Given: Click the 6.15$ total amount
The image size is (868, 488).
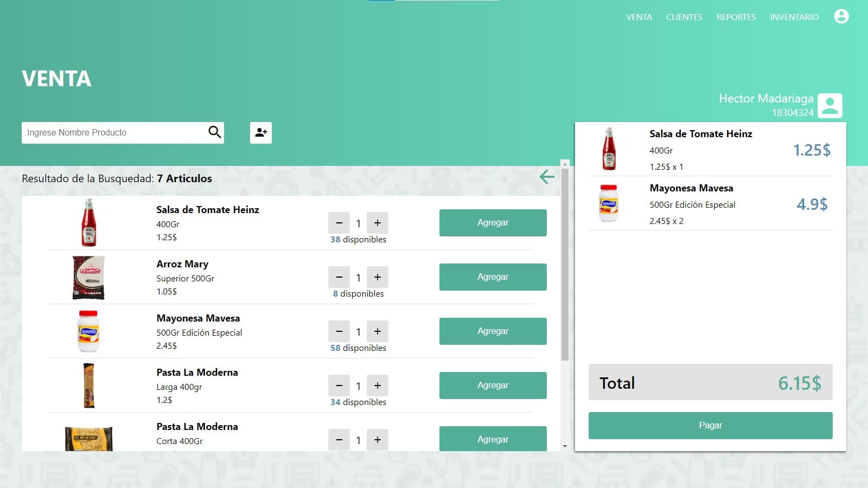Looking at the screenshot, I should pos(800,383).
